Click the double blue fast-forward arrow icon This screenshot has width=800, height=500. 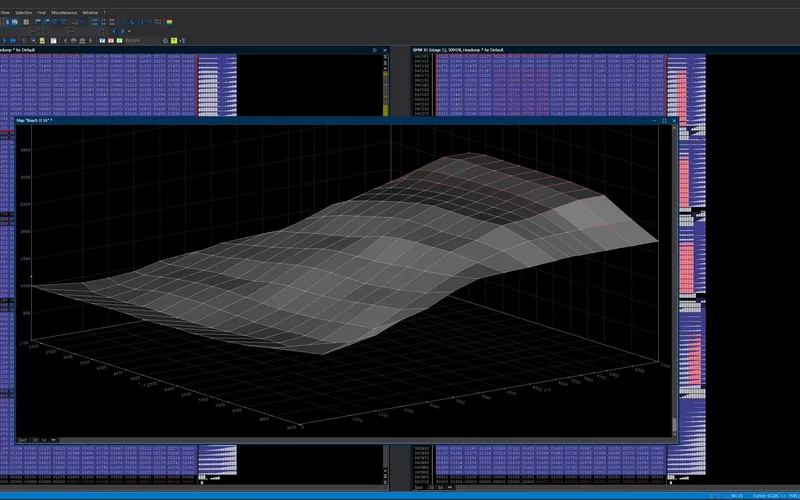13,40
